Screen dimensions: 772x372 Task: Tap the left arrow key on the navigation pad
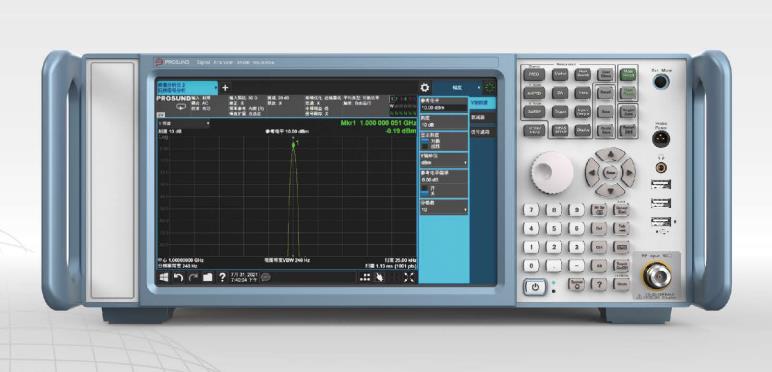(592, 173)
